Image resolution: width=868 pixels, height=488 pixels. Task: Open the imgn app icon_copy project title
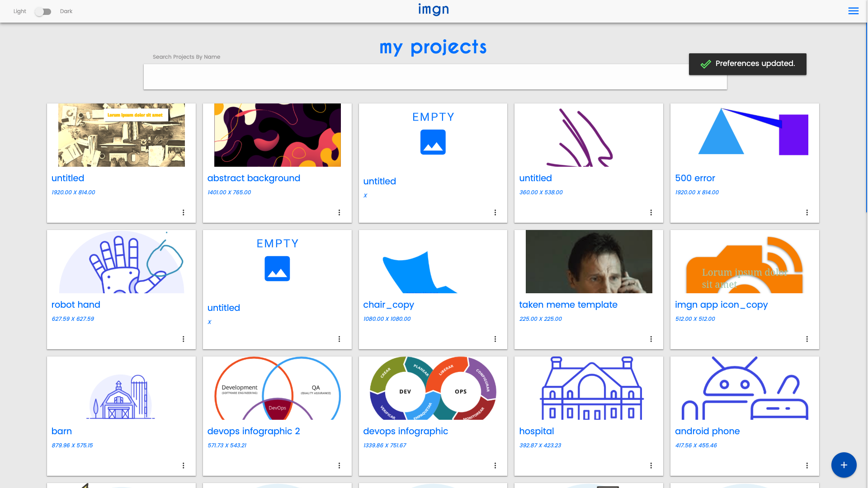click(721, 305)
